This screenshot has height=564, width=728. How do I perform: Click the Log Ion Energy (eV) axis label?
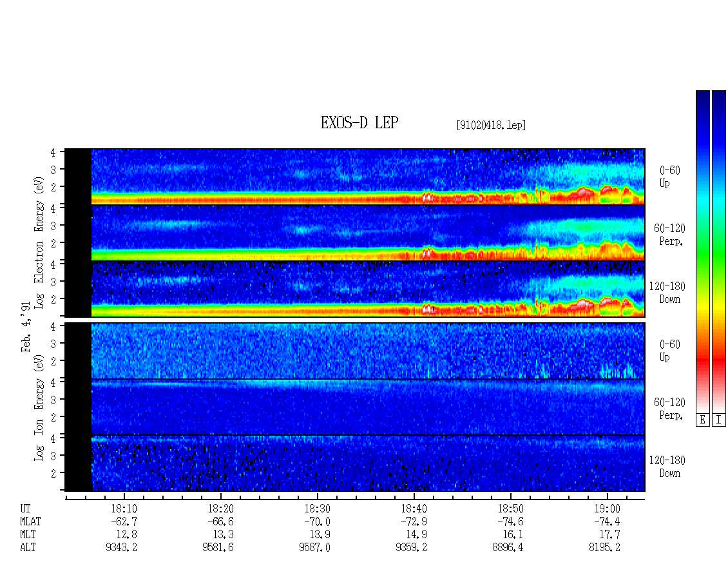tap(39, 408)
